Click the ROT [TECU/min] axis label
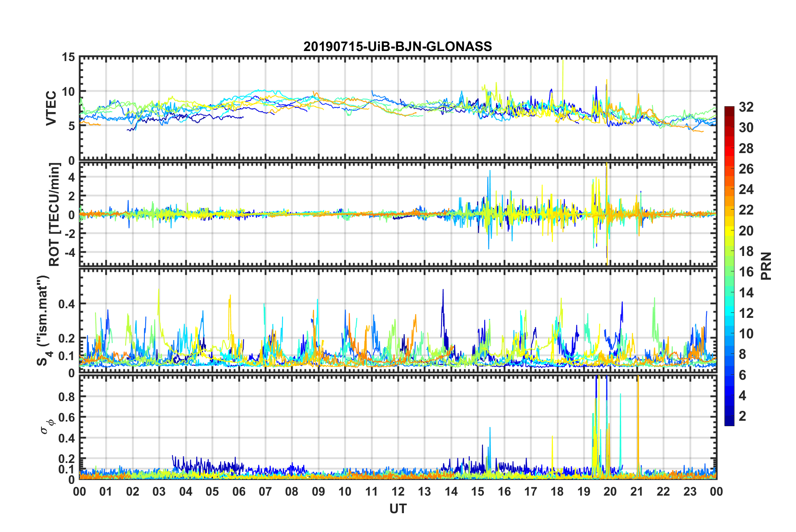Screen dimensions: 796x532 (54, 214)
